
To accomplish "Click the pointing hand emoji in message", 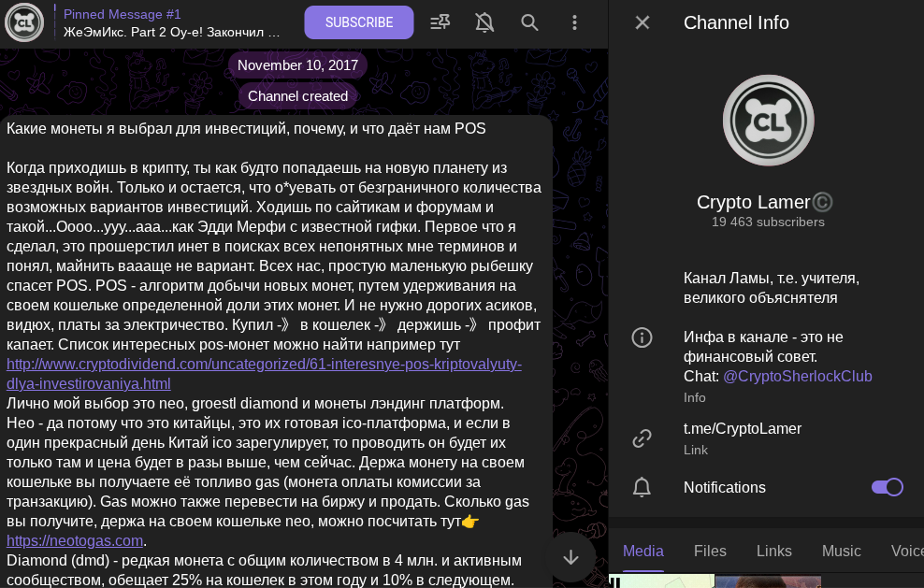I will tap(470, 522).
